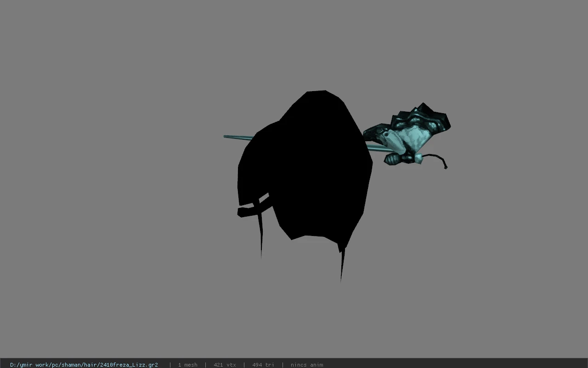
Task: Click the file path in the status bar
Action: coord(84,365)
